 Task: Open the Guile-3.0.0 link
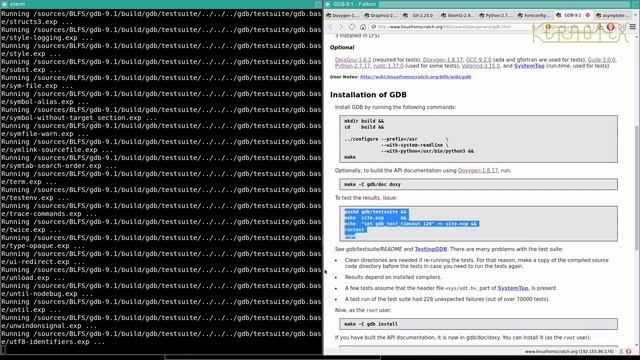coord(601,60)
